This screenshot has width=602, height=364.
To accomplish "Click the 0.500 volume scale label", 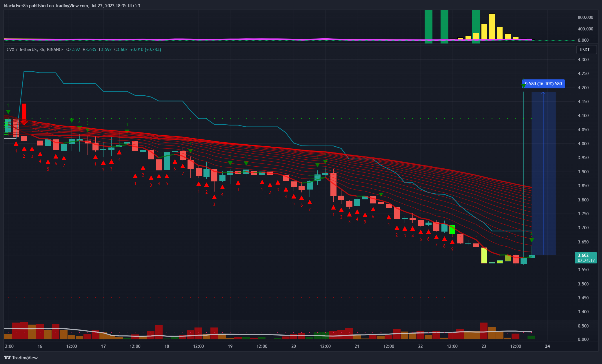I will (583, 326).
